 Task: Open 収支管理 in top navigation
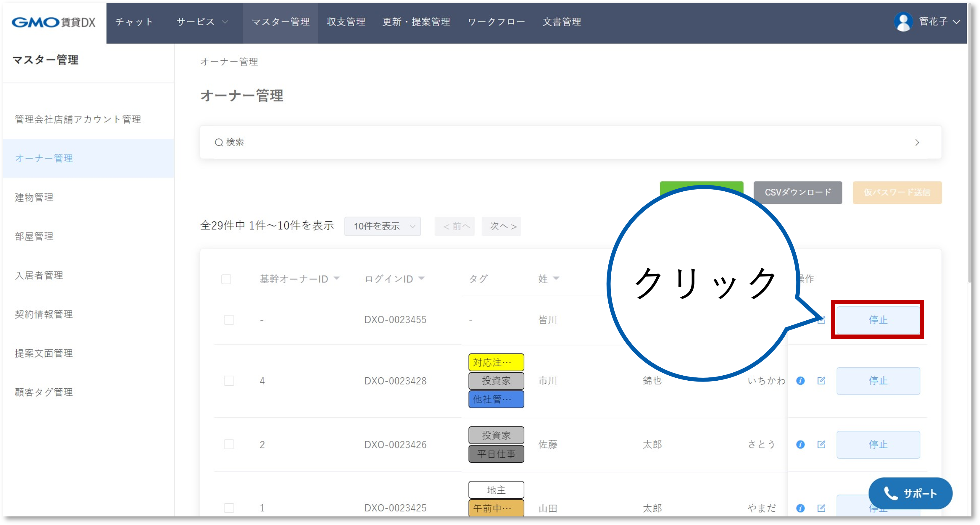point(346,22)
